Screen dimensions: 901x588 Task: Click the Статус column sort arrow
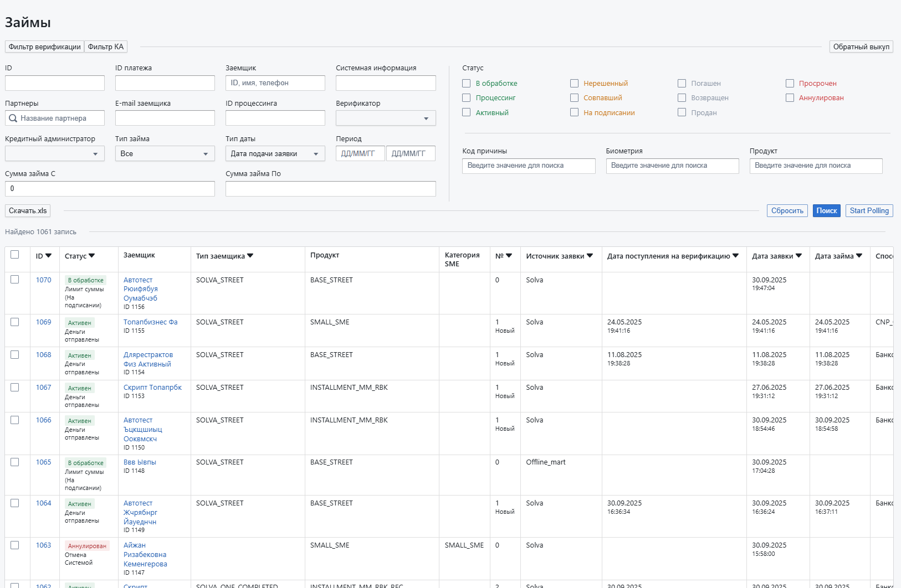(x=92, y=256)
